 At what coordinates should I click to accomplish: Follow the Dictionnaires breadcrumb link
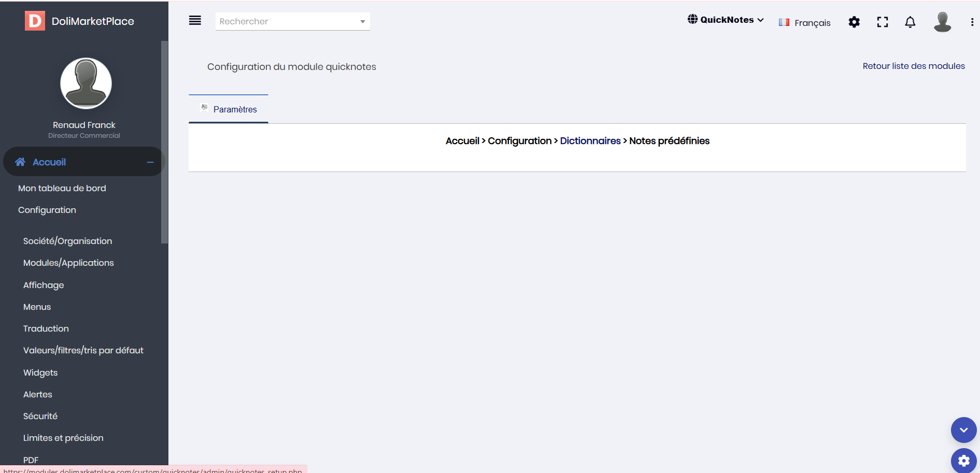pyautogui.click(x=590, y=141)
